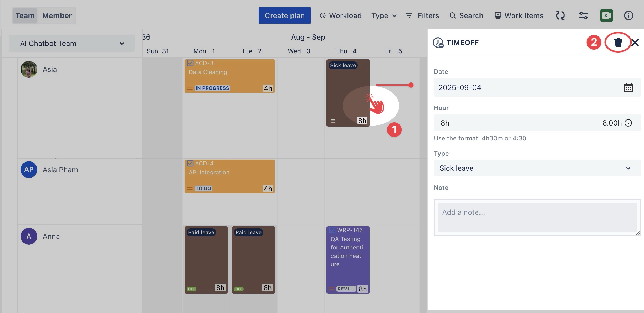Viewport: 644px width, 313px height.
Task: Click the info circle icon
Action: pos(628,15)
